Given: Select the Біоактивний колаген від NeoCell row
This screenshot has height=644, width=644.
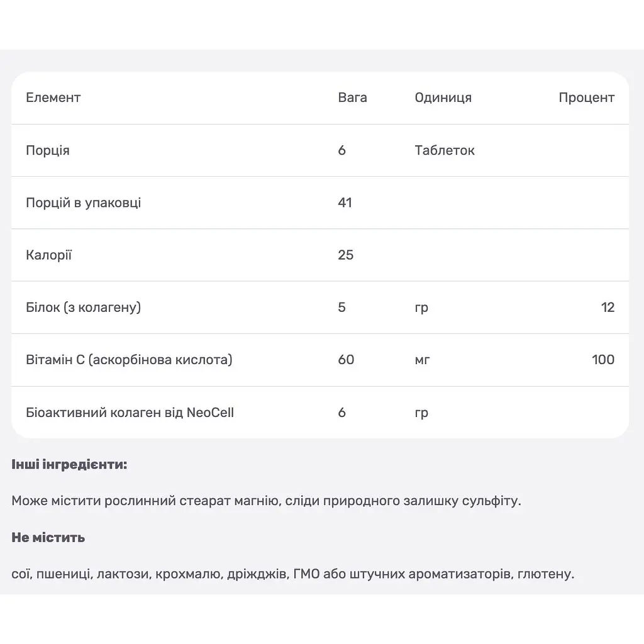Looking at the screenshot, I should point(320,413).
